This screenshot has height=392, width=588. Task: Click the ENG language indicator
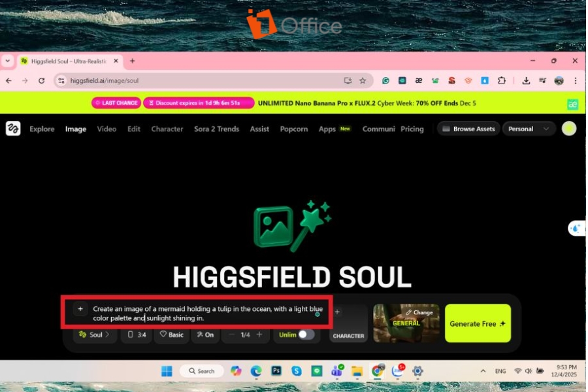500,371
